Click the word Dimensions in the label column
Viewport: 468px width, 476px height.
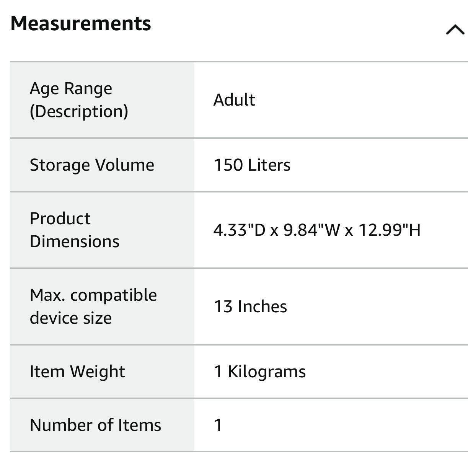(x=75, y=241)
